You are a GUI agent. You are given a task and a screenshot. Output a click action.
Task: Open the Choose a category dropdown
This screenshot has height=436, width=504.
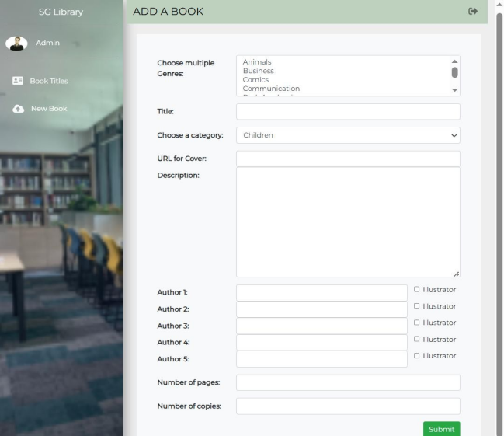(348, 135)
